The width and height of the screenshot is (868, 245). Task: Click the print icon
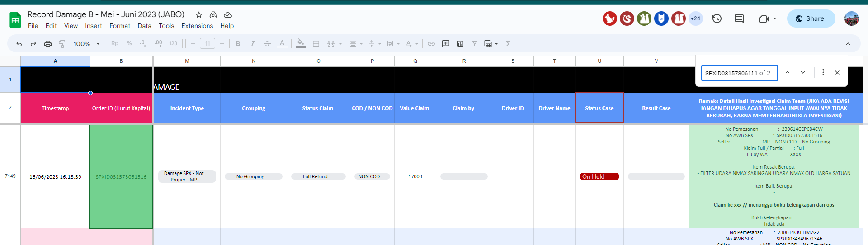click(48, 44)
